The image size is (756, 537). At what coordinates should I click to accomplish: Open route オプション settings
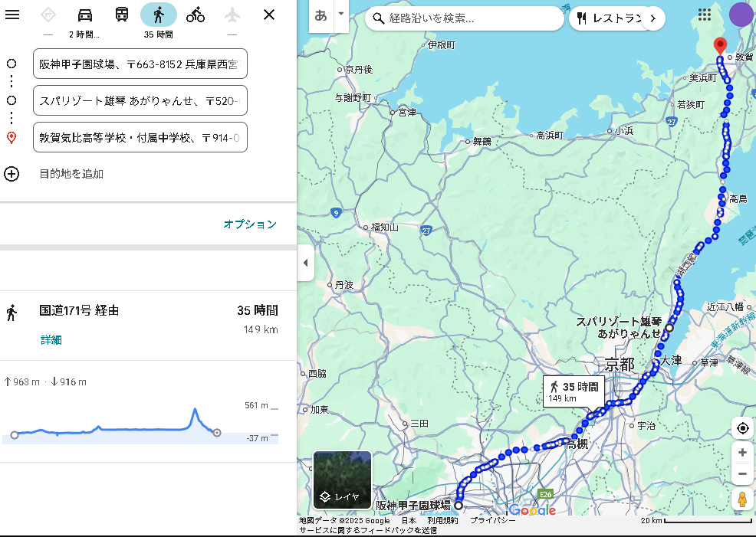coord(250,224)
